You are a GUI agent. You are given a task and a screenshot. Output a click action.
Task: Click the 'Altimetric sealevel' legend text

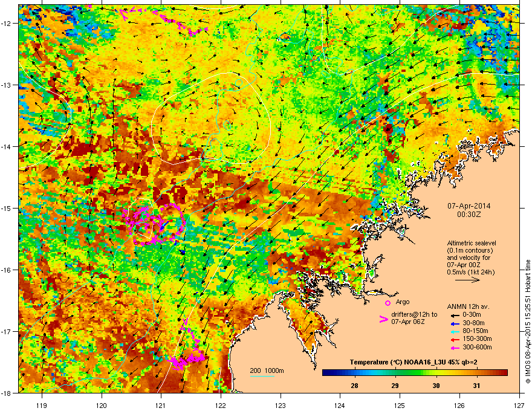pyautogui.click(x=472, y=243)
